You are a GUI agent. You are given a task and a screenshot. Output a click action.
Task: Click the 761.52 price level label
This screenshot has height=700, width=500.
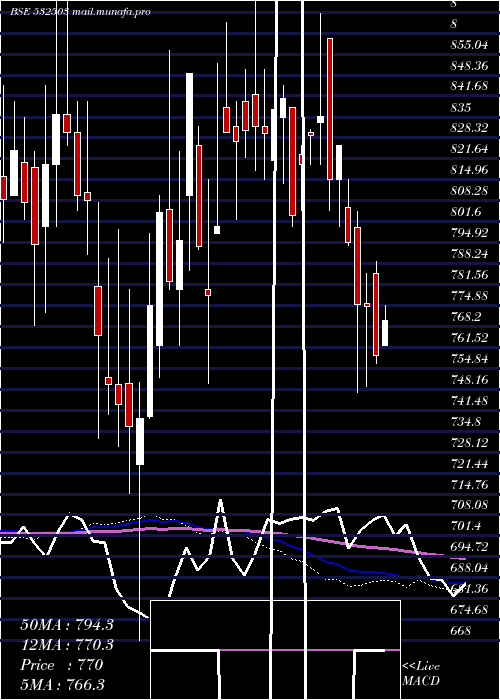click(471, 338)
